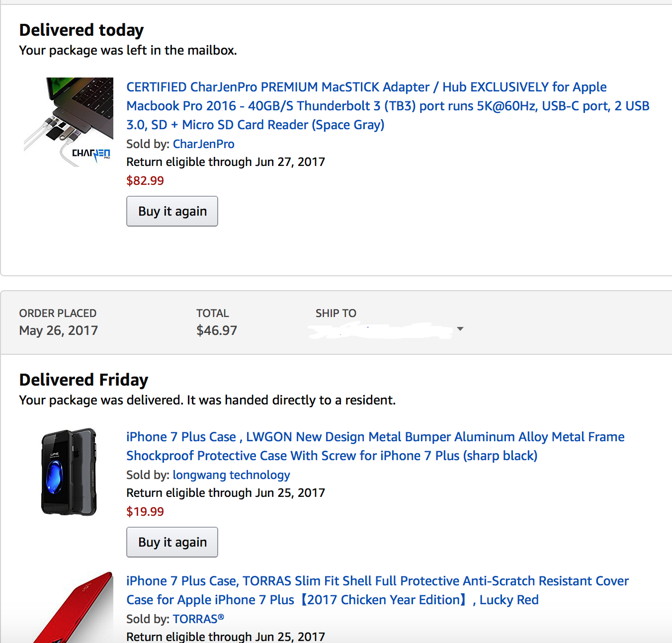Click the redacted Ship To recipient name
672x643 pixels.
tap(380, 330)
